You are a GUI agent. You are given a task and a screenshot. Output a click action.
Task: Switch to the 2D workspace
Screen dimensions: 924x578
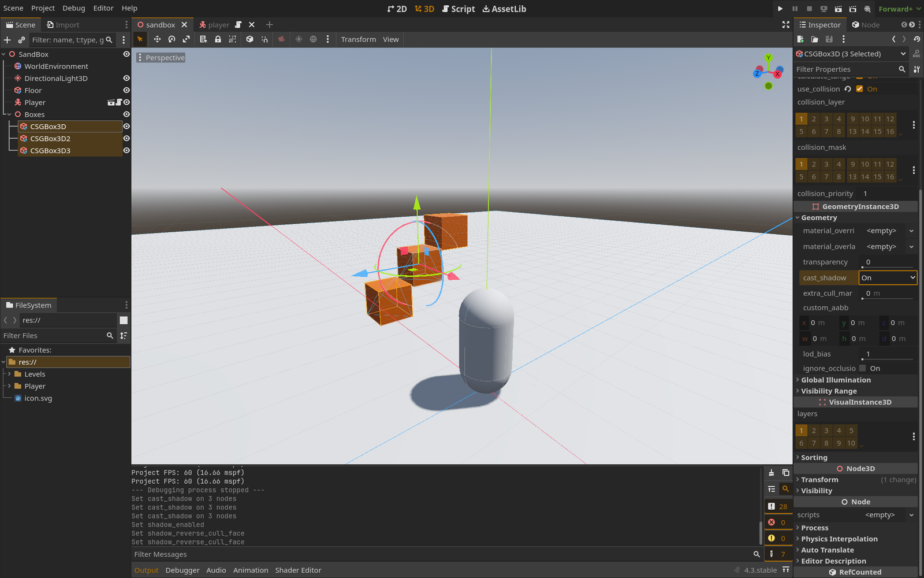pos(397,9)
